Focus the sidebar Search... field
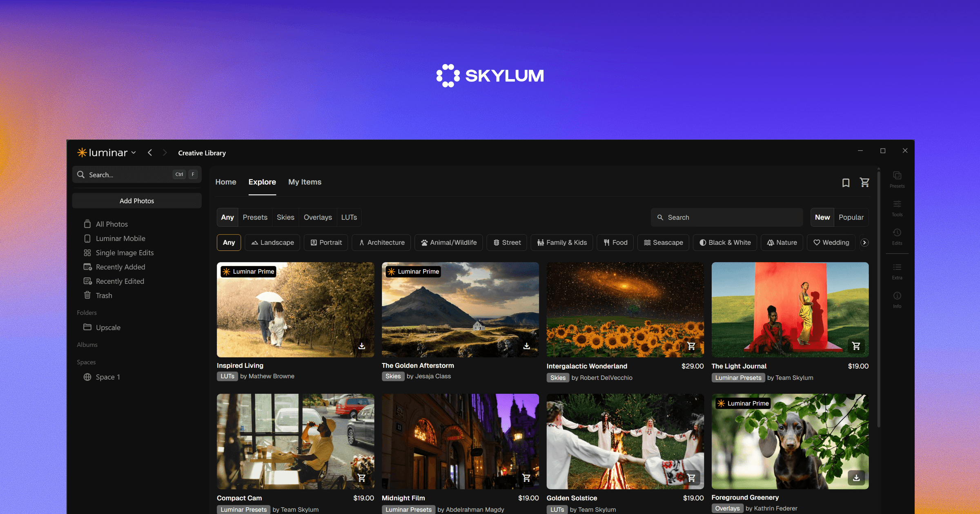Image resolution: width=980 pixels, height=514 pixels. 137,175
